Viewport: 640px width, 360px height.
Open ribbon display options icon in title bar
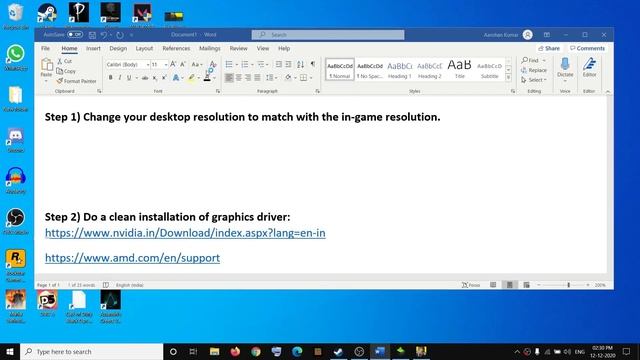pos(547,35)
